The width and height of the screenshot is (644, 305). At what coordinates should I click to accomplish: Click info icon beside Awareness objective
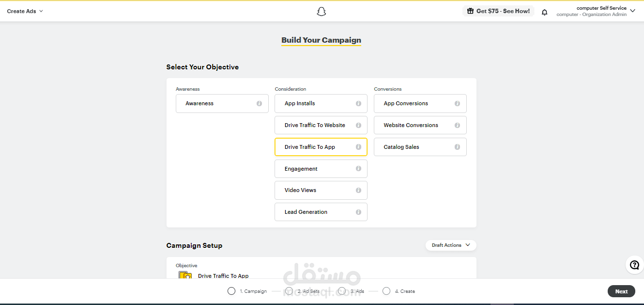[x=259, y=104]
